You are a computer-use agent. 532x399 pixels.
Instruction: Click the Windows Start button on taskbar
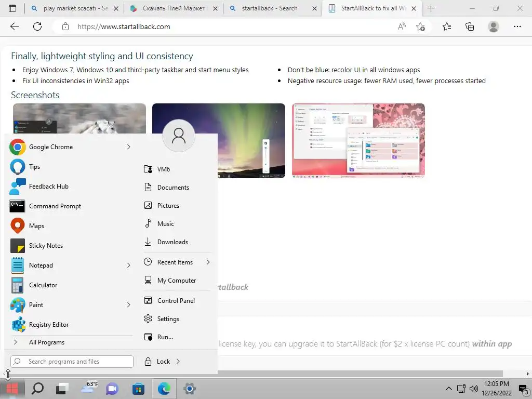[x=12, y=389]
